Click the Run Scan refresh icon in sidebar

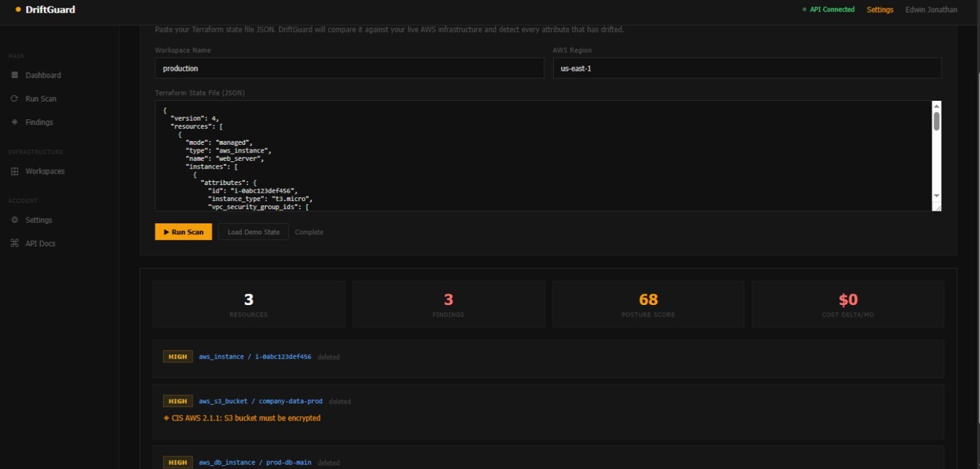[x=15, y=99]
